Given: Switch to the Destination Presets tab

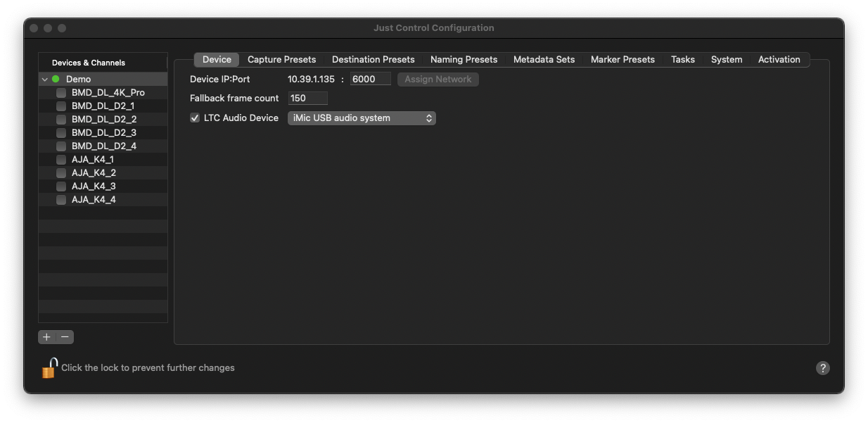Looking at the screenshot, I should click(374, 60).
